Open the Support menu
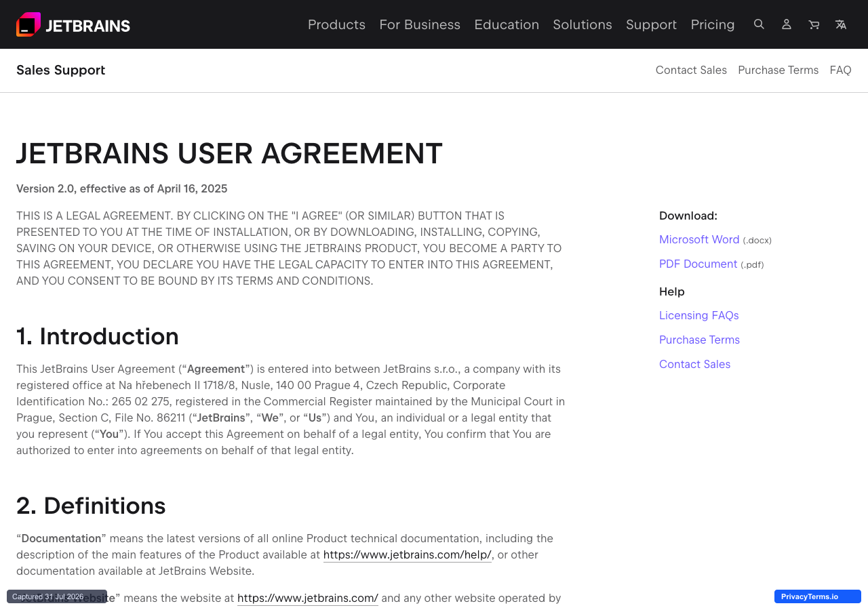This screenshot has width=868, height=610. [651, 24]
